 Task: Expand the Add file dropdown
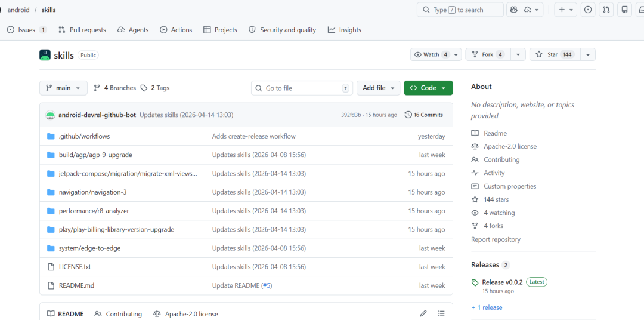(378, 88)
